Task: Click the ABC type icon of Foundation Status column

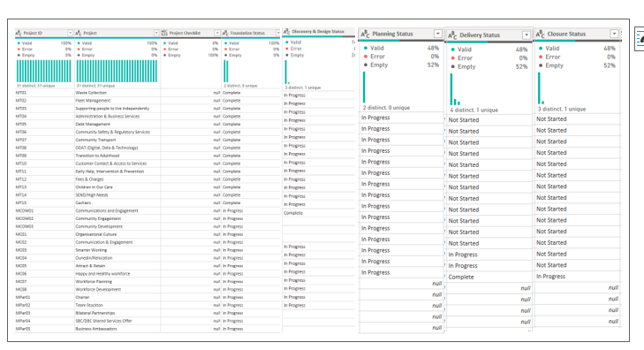Action: [225, 33]
